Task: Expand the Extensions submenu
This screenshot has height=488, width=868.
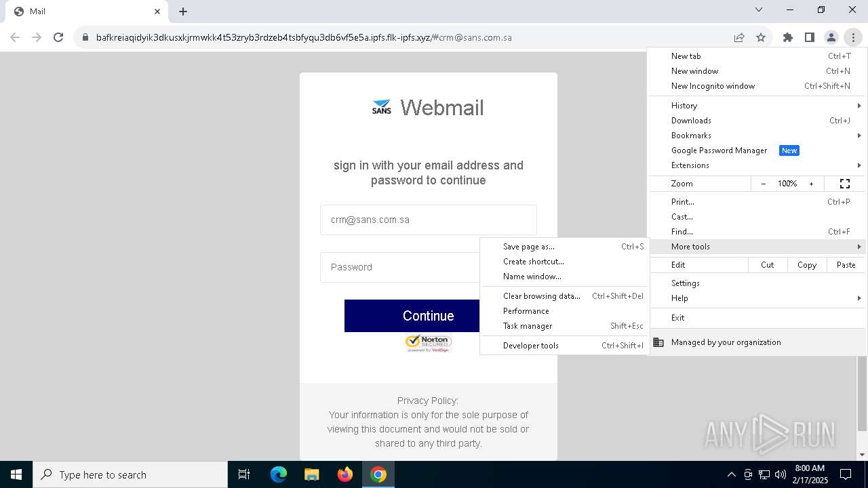Action: (757, 165)
